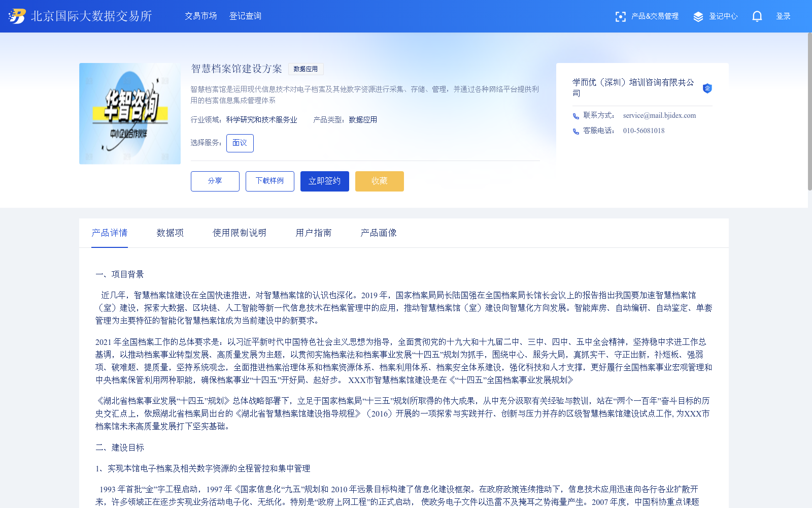Click the 华智咨询 product thumbnail

[x=130, y=114]
